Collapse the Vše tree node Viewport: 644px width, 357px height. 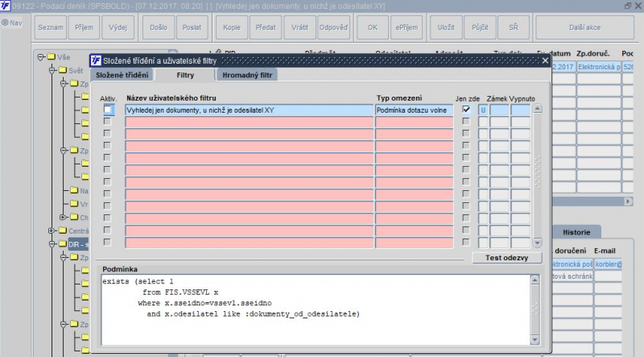tap(40, 57)
